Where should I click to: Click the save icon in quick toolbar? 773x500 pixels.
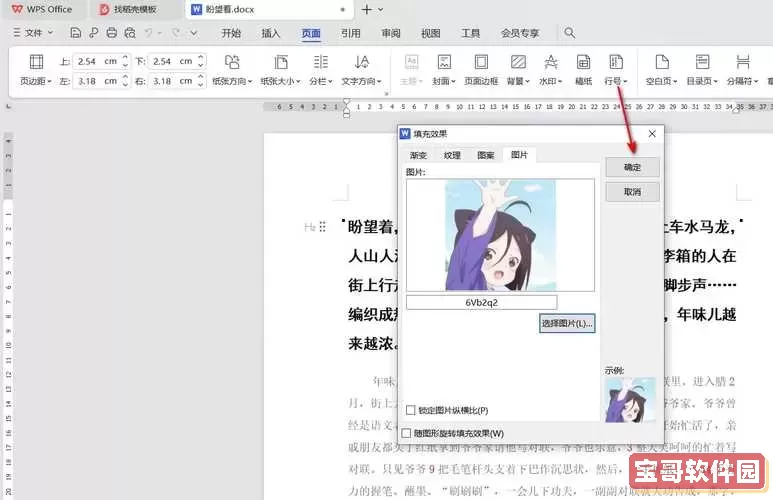pos(75,33)
